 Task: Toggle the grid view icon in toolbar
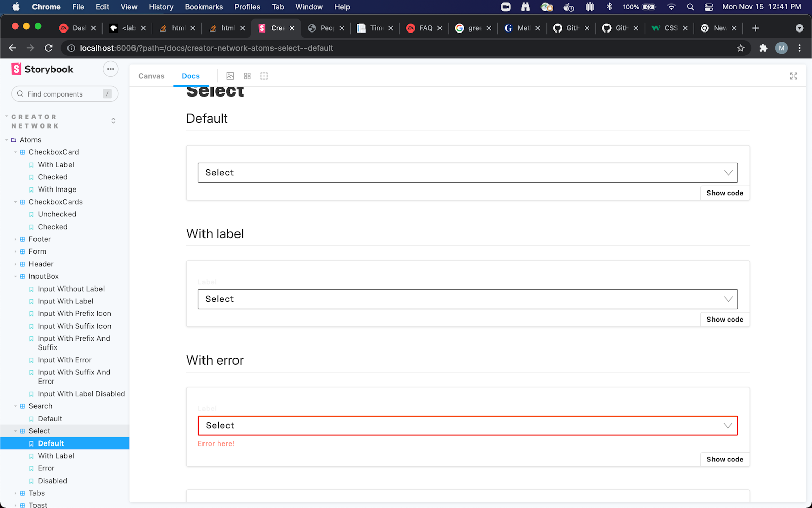pyautogui.click(x=247, y=76)
